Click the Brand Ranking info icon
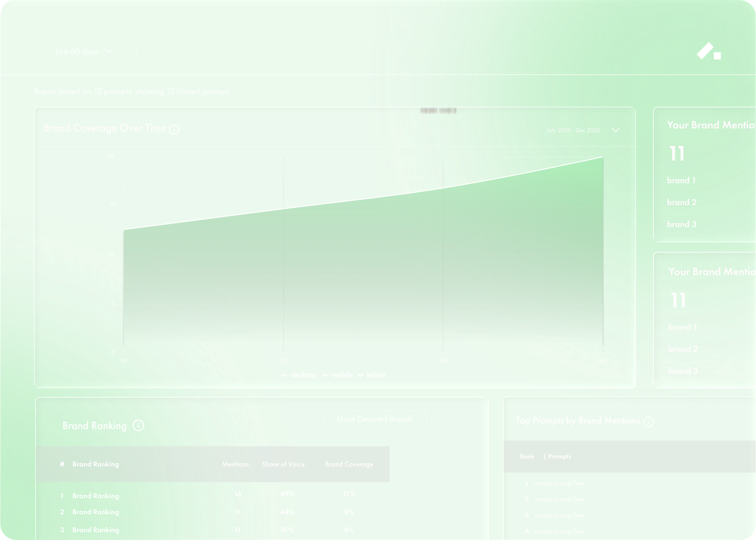Image resolution: width=756 pixels, height=540 pixels. (138, 425)
